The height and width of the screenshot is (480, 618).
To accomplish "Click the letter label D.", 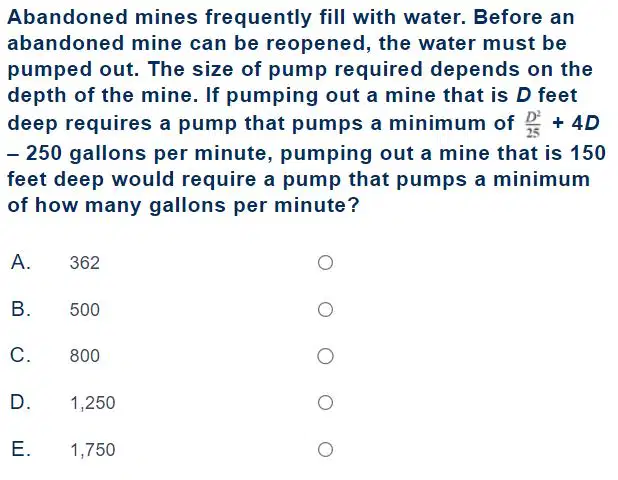I will pyautogui.click(x=20, y=402).
